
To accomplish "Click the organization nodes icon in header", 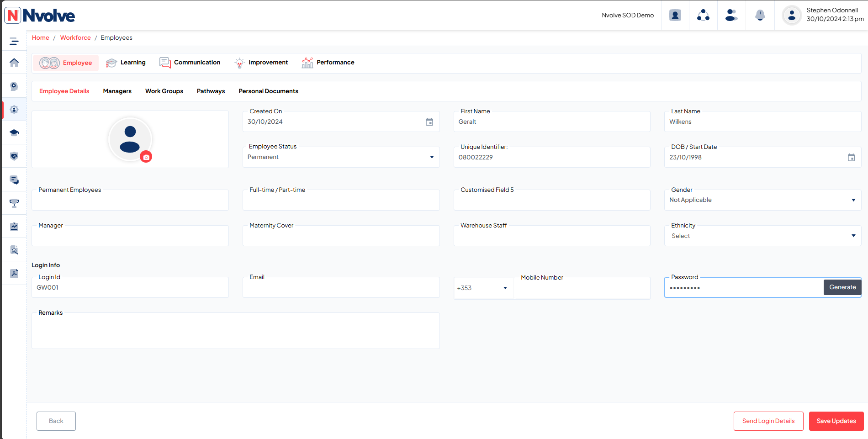I will tap(703, 15).
